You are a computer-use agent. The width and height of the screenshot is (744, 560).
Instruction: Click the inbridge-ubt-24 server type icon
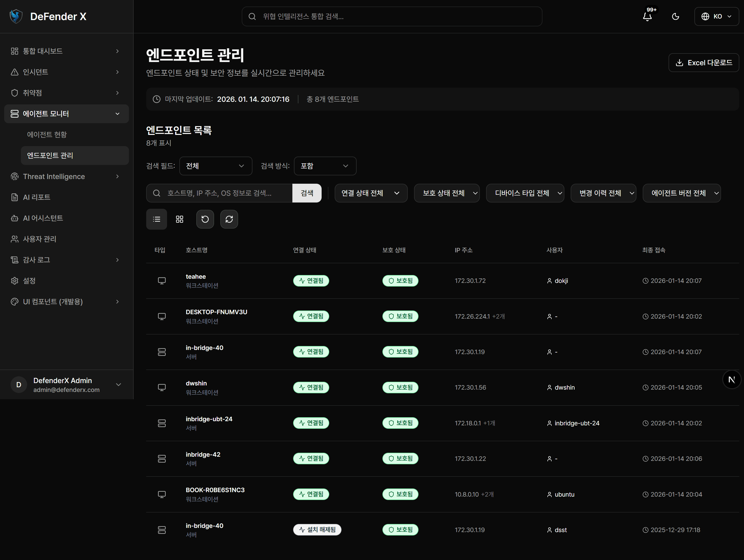point(162,423)
